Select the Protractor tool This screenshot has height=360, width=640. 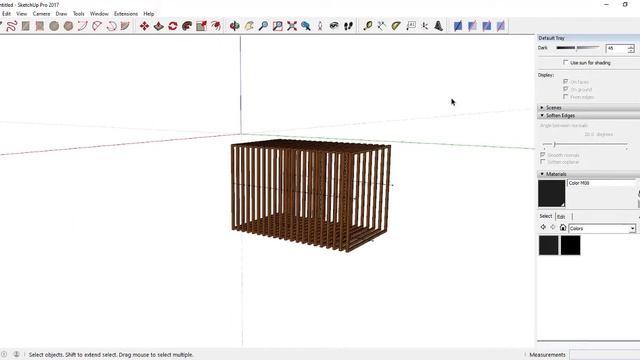[x=396, y=26]
